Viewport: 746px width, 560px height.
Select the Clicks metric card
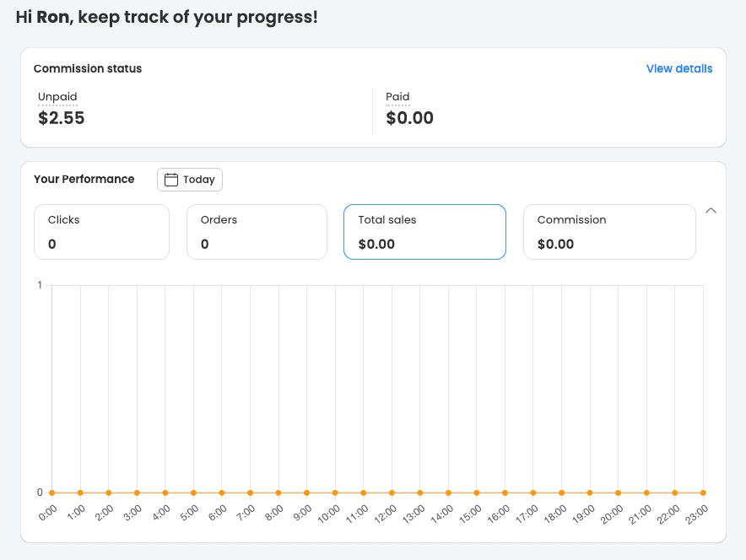pyautogui.click(x=101, y=232)
